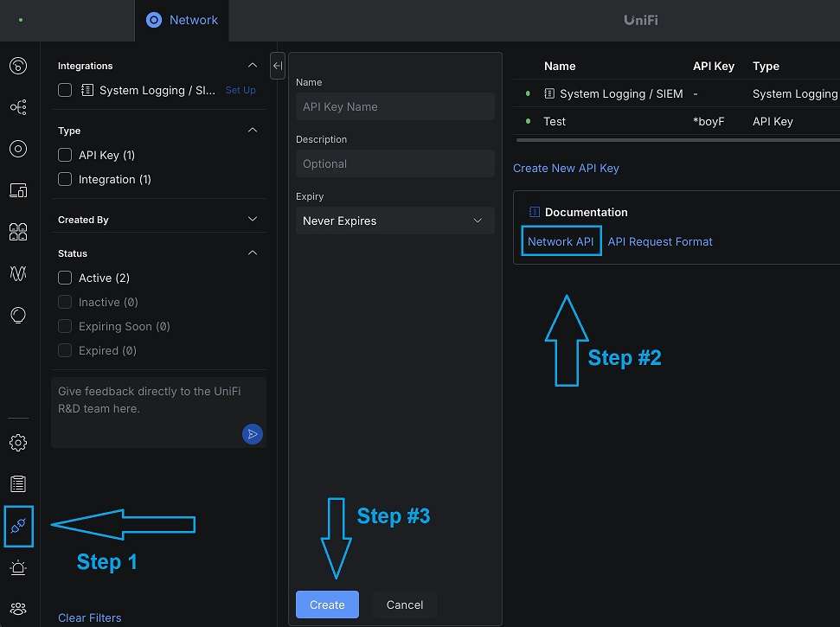Click the Documentation book icon
The height and width of the screenshot is (627, 840).
click(x=534, y=212)
